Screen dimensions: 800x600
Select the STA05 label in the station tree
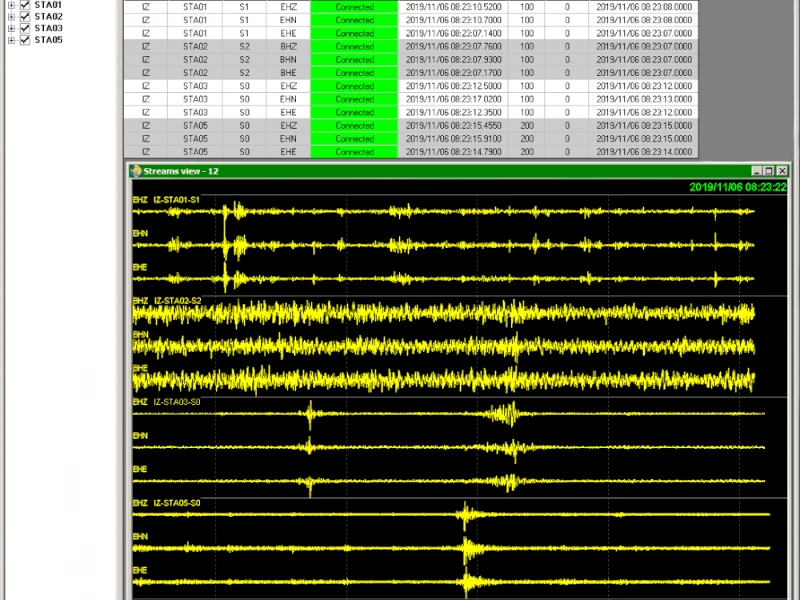(47, 40)
